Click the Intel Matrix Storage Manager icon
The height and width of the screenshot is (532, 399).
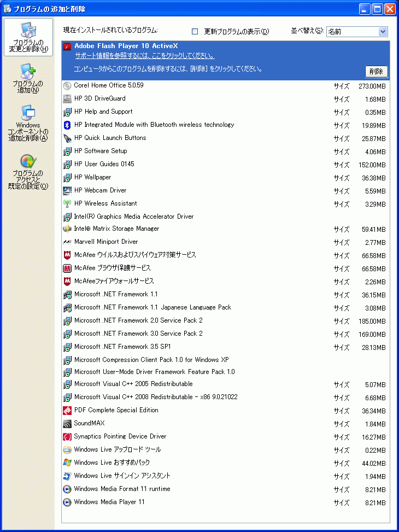tap(67, 229)
